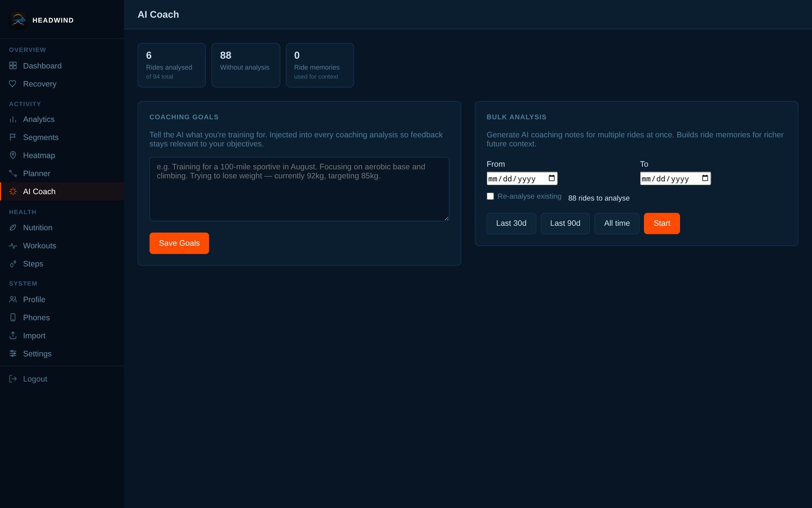Click the Without analysis stat card
This screenshot has height=508, width=812.
[x=246, y=65]
